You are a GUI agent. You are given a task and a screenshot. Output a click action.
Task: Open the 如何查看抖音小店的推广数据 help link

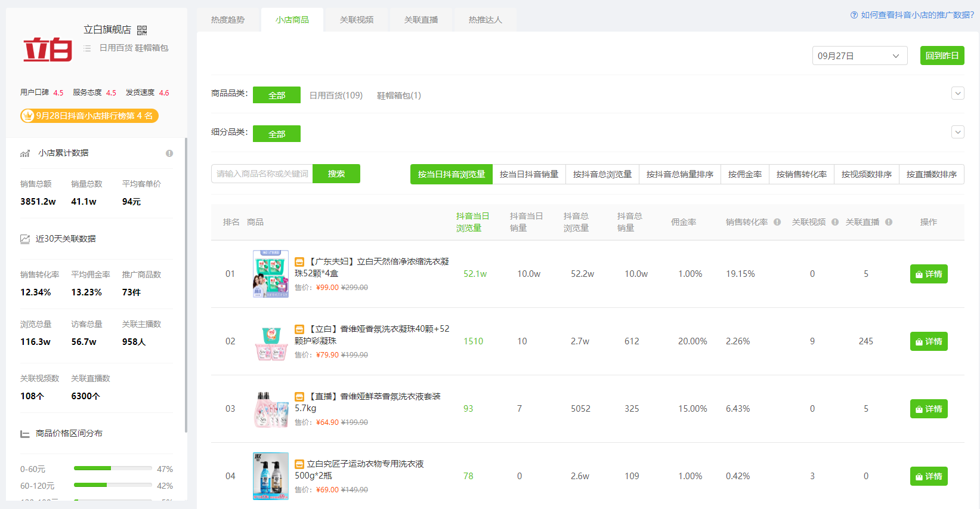click(917, 15)
